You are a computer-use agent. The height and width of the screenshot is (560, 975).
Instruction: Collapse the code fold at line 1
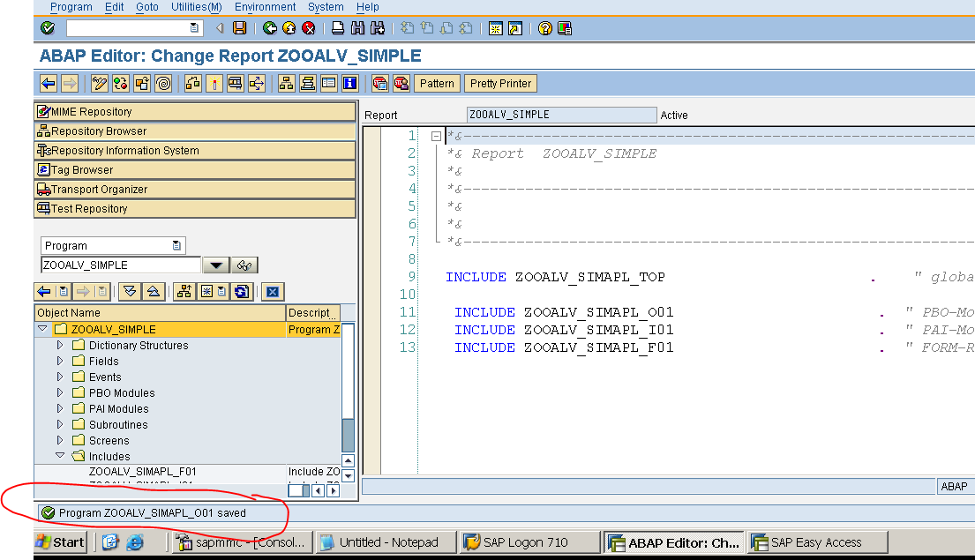pos(435,136)
